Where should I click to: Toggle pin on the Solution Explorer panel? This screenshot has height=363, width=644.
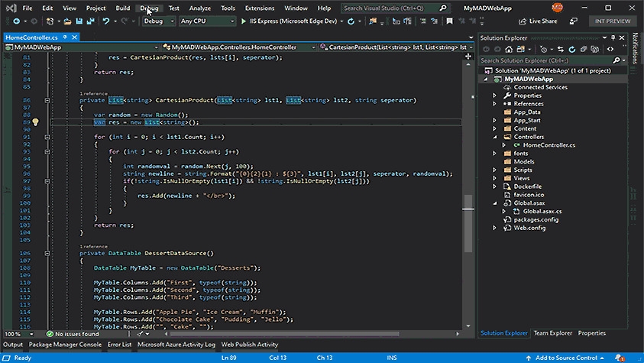[x=613, y=37]
